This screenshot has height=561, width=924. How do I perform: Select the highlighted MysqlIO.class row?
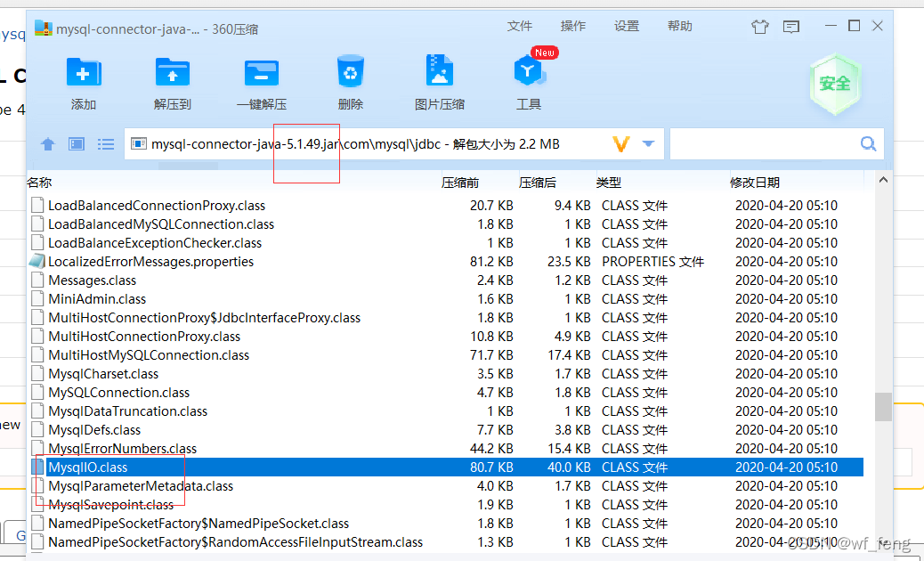pyautogui.click(x=447, y=467)
